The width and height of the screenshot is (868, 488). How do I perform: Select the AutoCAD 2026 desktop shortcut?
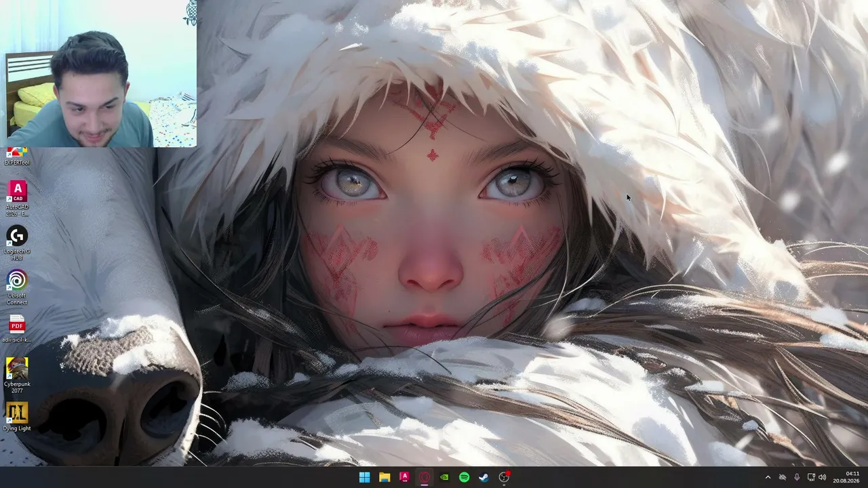click(x=17, y=198)
